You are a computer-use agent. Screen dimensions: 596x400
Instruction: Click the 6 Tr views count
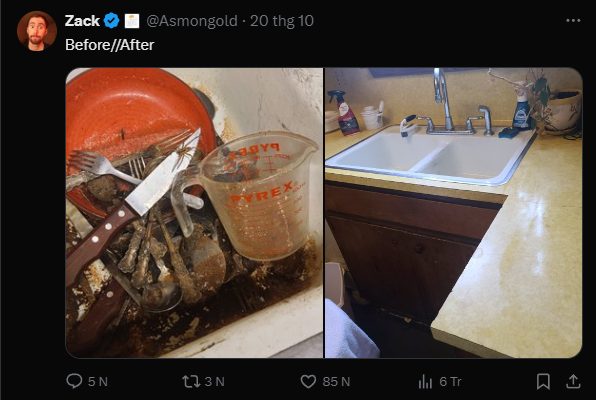(x=450, y=381)
